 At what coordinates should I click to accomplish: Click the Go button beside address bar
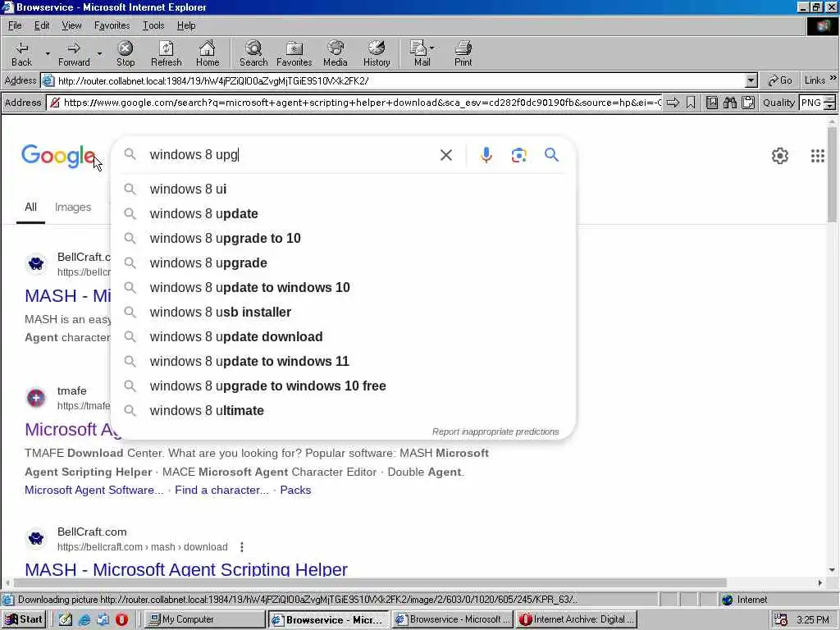pos(780,80)
